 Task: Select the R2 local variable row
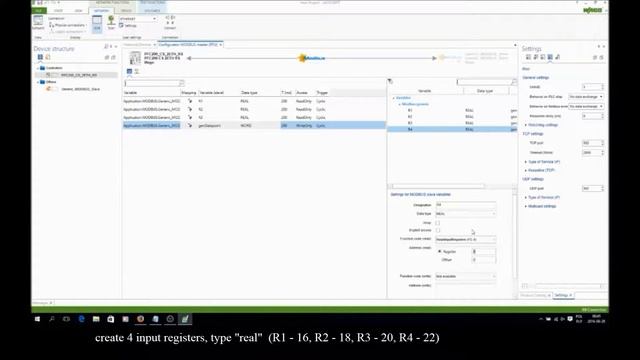254,109
